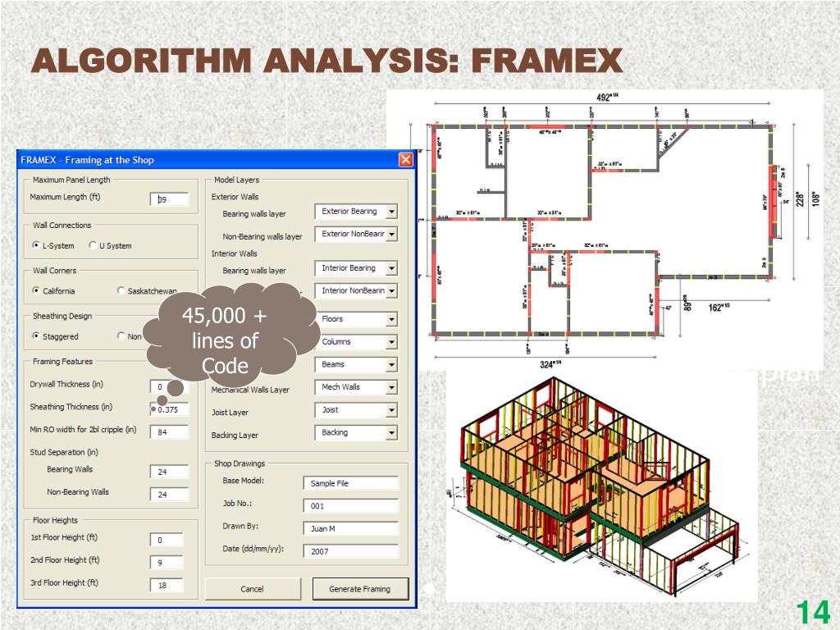Image resolution: width=840 pixels, height=630 pixels.
Task: Click the Sheathing Thickness field showing 0.375
Action: click(x=169, y=409)
